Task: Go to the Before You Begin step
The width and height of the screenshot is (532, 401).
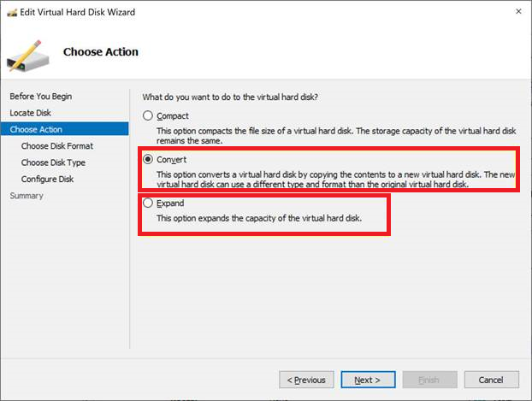Action: (40, 96)
